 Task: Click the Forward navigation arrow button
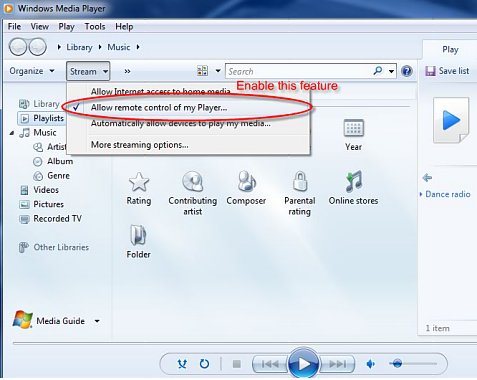(37, 47)
